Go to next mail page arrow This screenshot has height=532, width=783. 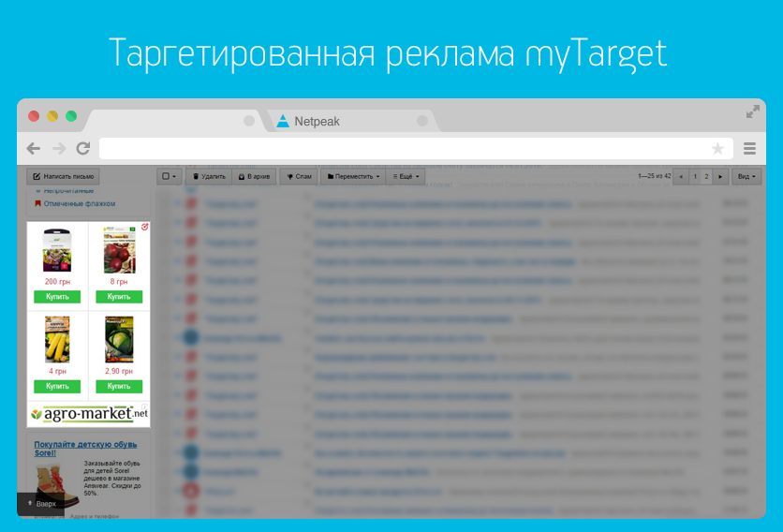[720, 176]
